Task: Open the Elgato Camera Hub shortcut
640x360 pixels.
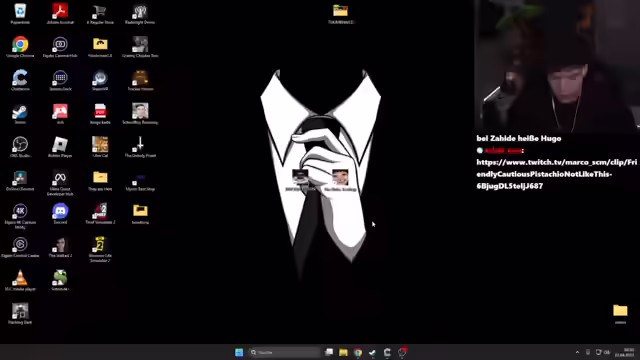Action: click(x=60, y=47)
